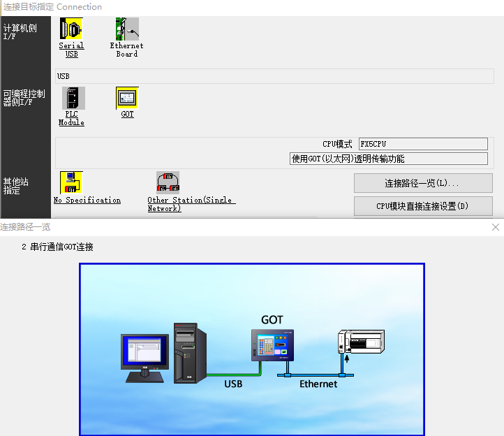Choose the PLC Module icon
The width and height of the screenshot is (504, 436).
(x=73, y=99)
